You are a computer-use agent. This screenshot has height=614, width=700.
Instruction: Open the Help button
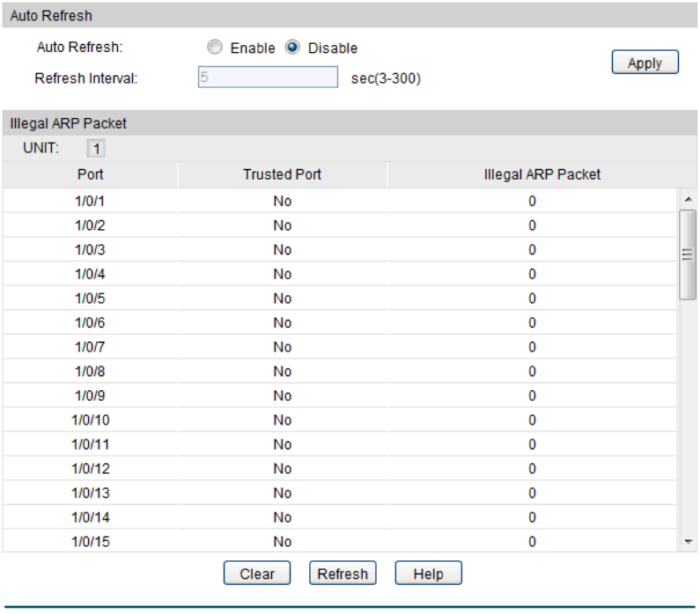[x=429, y=573]
